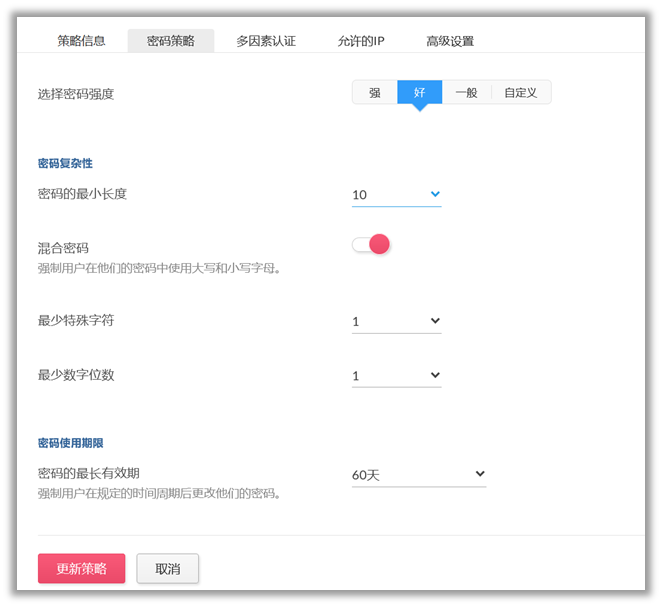Switch to the 策略信息 tab
662x607 pixels.
[x=81, y=41]
